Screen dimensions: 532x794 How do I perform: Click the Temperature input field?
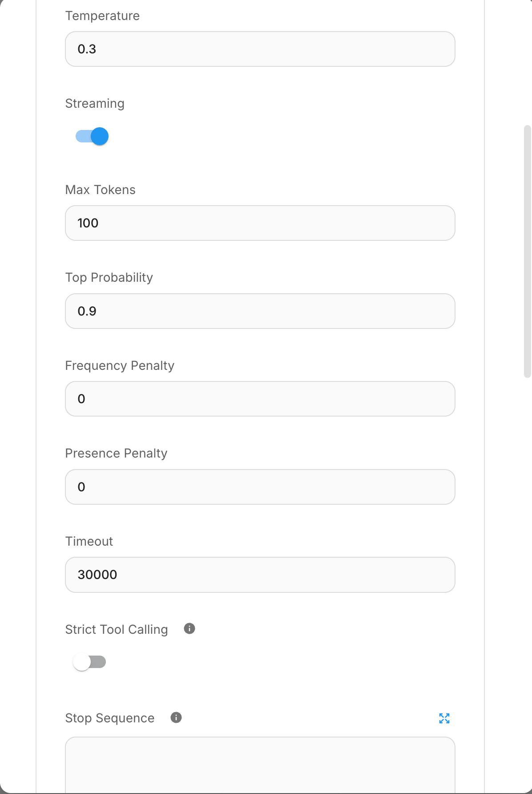(260, 49)
